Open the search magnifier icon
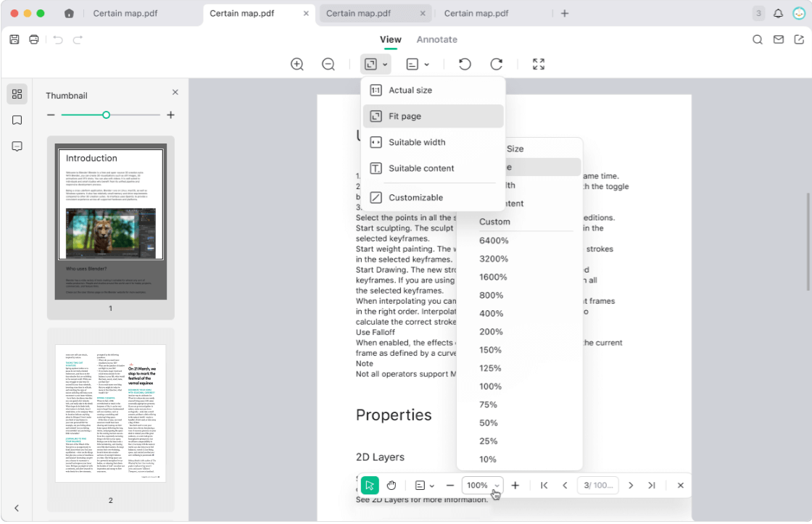 pyautogui.click(x=757, y=39)
